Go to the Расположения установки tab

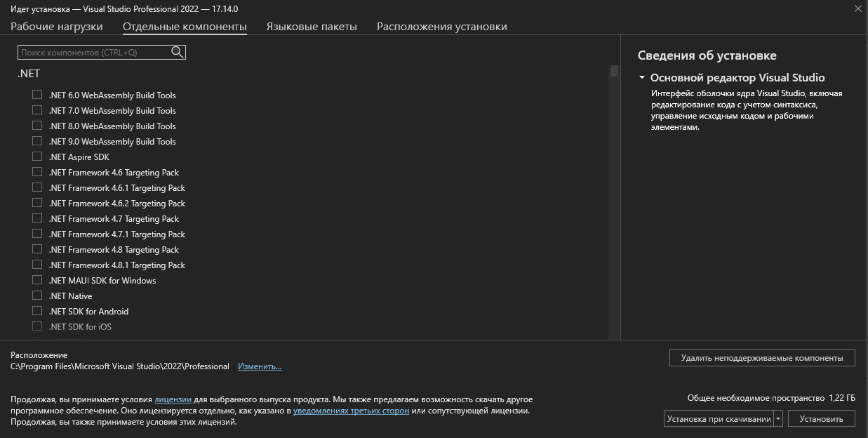pos(441,27)
